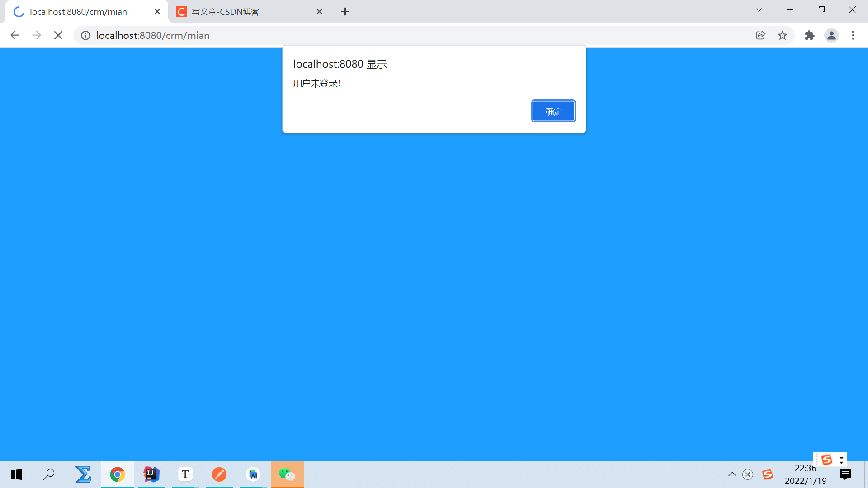Screen dimensions: 868x488
Task: View site information icon in address bar
Action: 85,35
